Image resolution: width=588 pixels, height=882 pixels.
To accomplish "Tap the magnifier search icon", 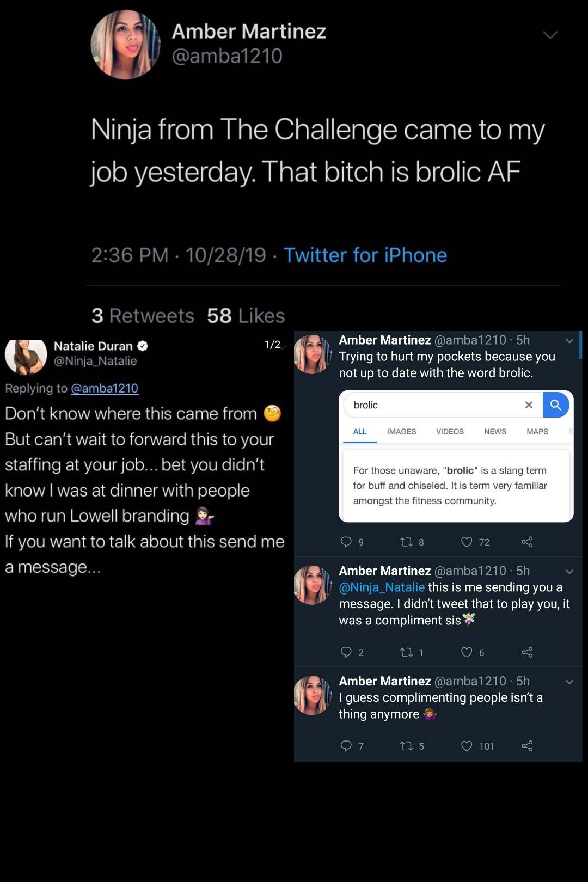I will [556, 405].
